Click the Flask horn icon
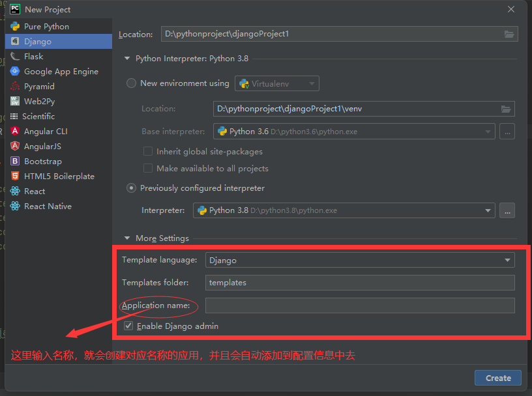The image size is (532, 396). (15, 56)
